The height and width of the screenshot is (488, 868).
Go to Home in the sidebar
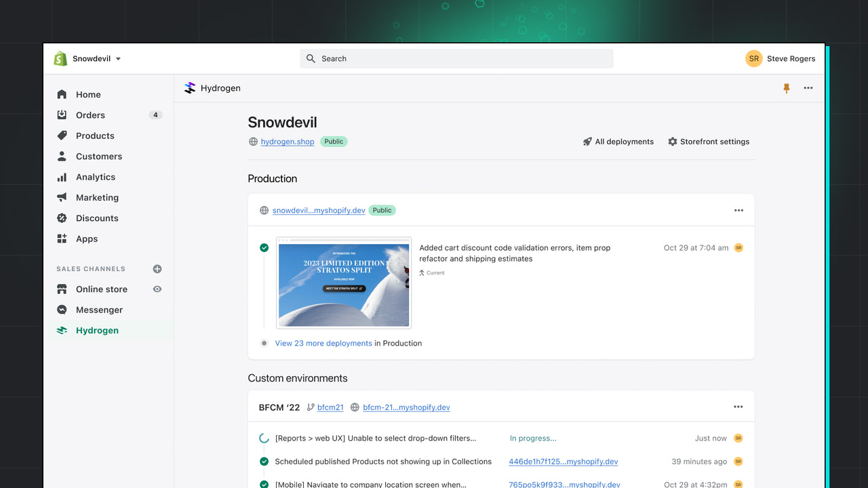(87, 94)
